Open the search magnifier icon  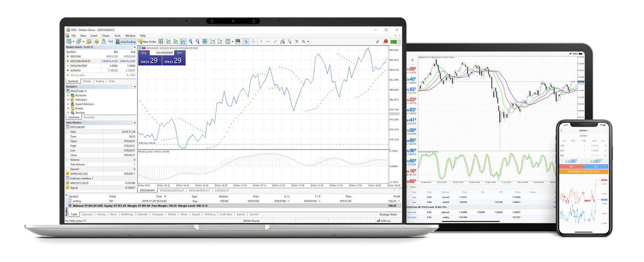coord(378,42)
